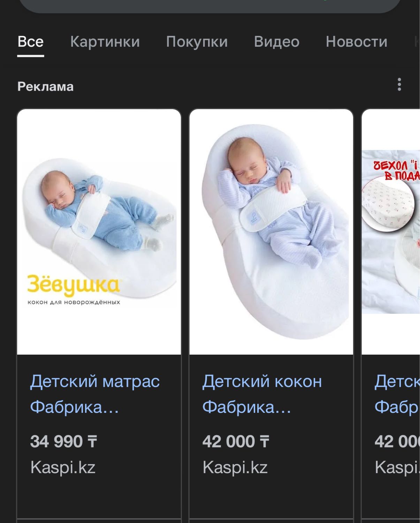
Task: Click the 42 000 ₸ price of second card
Action: click(236, 441)
